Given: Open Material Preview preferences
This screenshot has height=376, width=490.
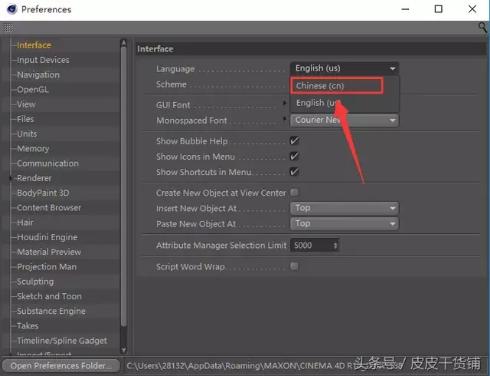Looking at the screenshot, I should click(x=49, y=252).
